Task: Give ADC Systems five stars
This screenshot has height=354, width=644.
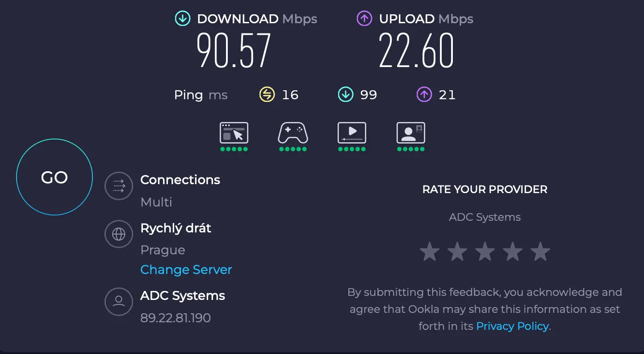Action: [540, 251]
